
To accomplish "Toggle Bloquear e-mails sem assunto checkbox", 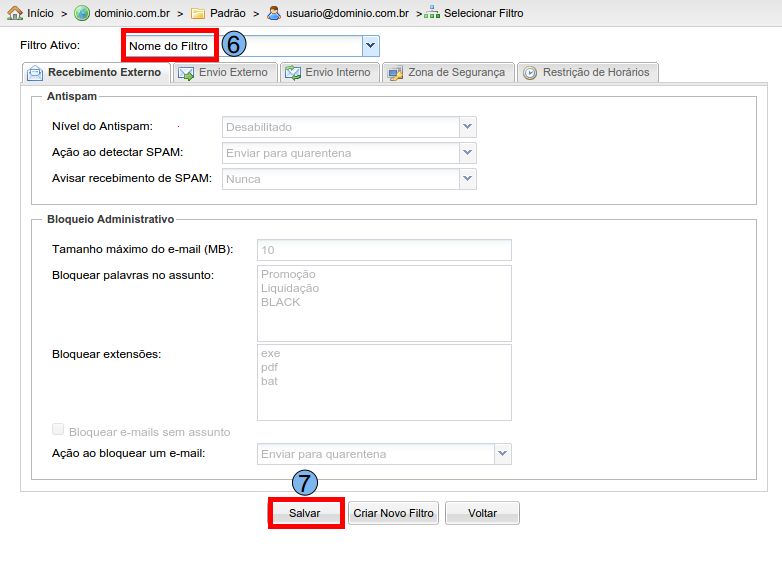I will 58,430.
